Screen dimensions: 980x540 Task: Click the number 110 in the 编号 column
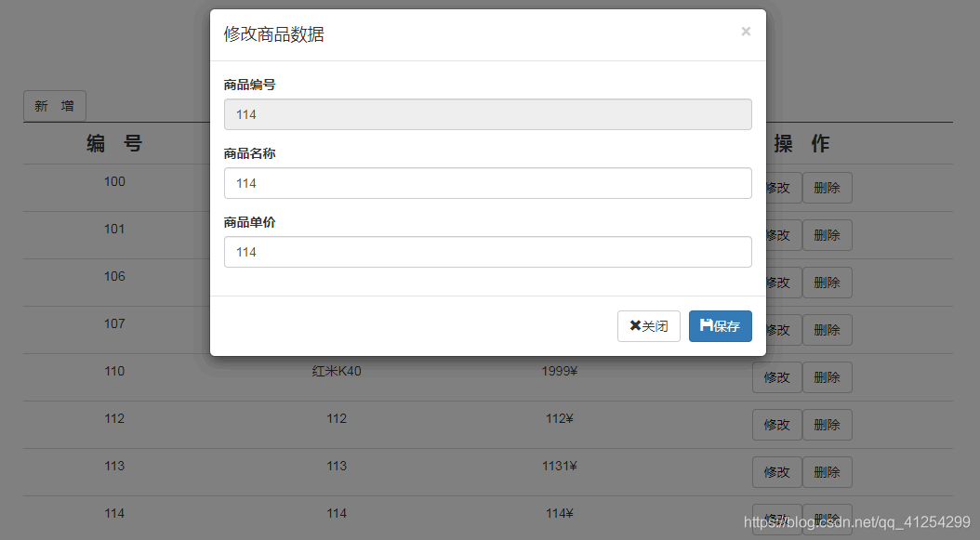pos(114,371)
